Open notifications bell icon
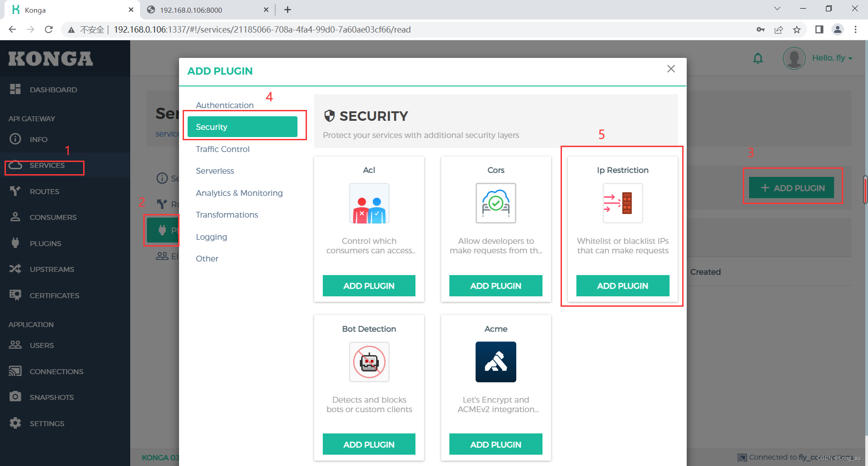The image size is (868, 466). pyautogui.click(x=758, y=58)
